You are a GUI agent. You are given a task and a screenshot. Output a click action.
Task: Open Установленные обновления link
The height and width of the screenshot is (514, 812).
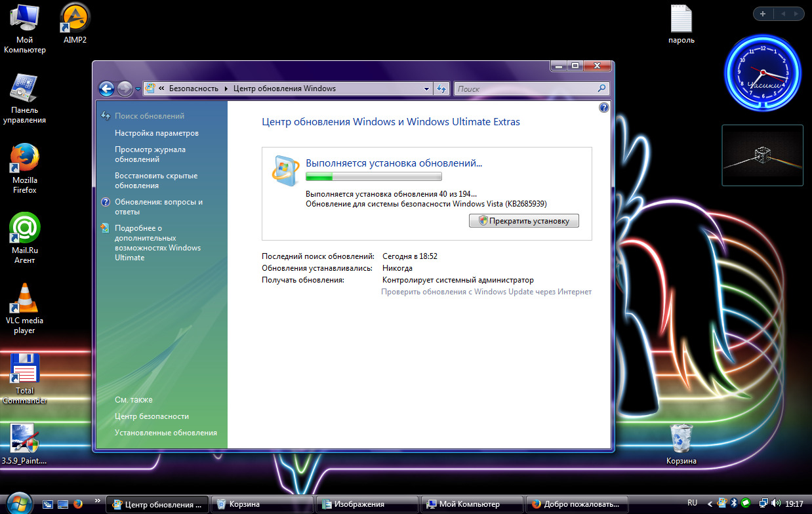pyautogui.click(x=166, y=433)
